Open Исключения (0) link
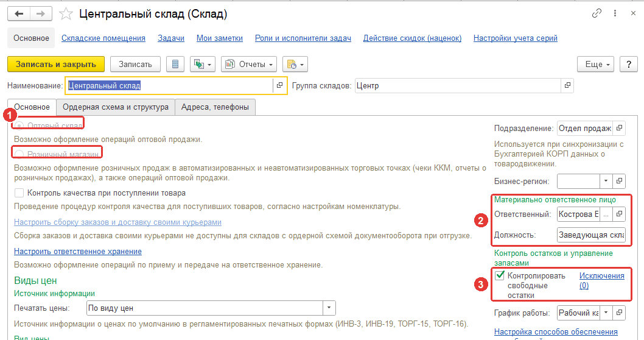Image resolution: width=644 pixels, height=340 pixels. coord(602,280)
